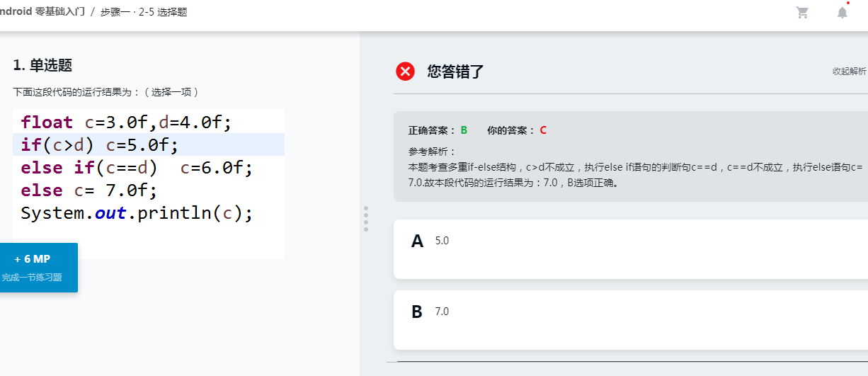Click the 完成一节练习题 label
Viewport: 868px width, 376px height.
pyautogui.click(x=32, y=278)
